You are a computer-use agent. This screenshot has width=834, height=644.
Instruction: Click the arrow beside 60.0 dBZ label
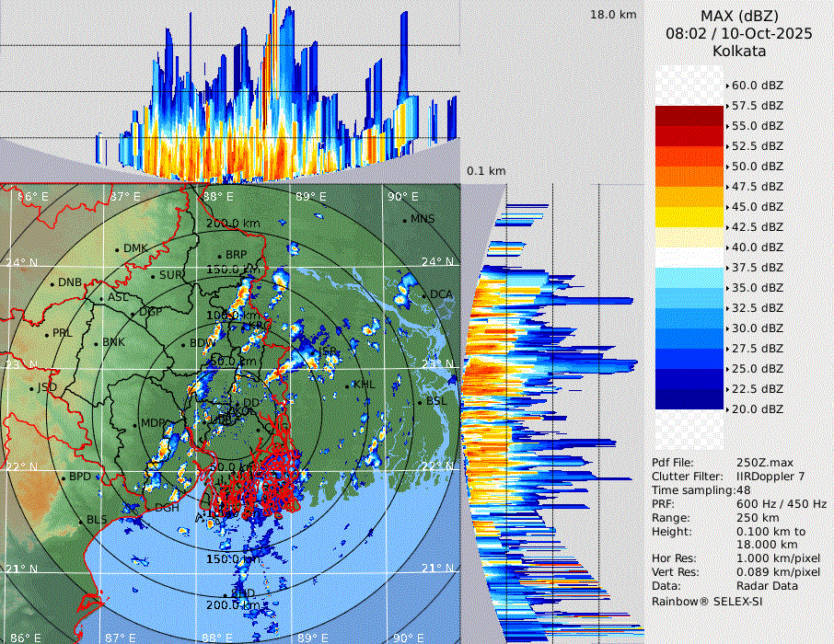[x=727, y=86]
